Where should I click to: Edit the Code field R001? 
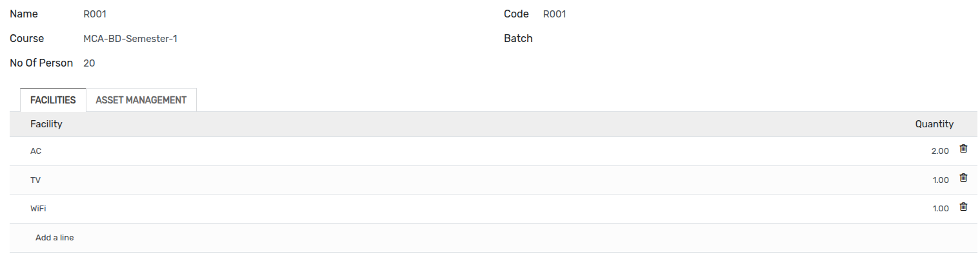point(554,14)
